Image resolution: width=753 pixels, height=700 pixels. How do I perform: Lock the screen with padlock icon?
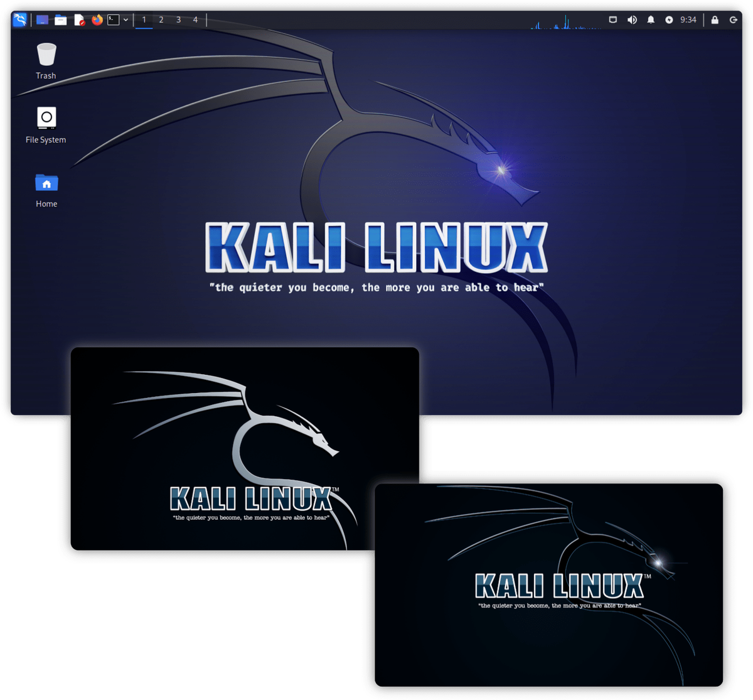click(x=715, y=19)
